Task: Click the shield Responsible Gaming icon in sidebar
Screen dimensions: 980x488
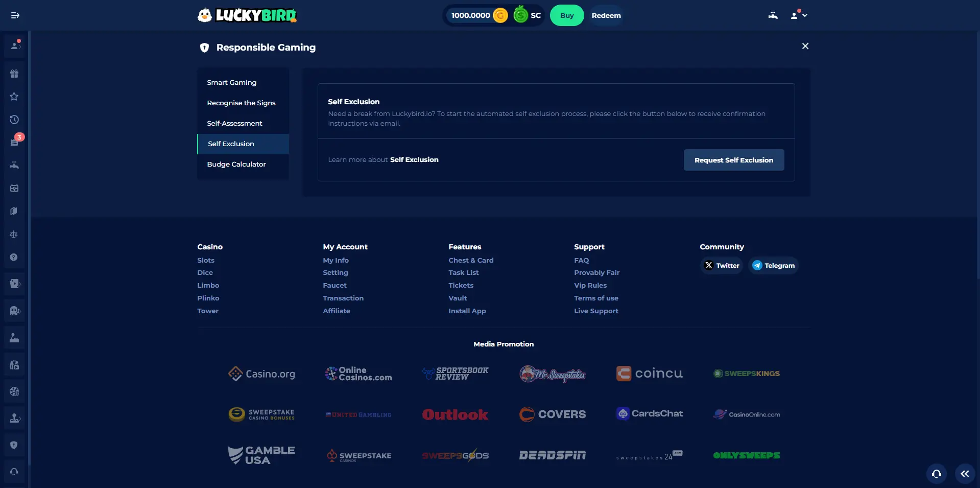Action: [x=14, y=445]
